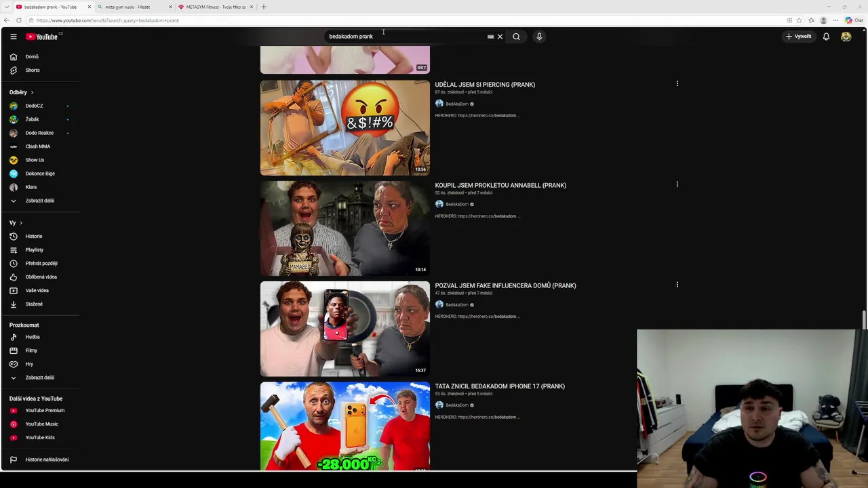
Task: Reload the page with the browser refresh button
Action: point(18,20)
